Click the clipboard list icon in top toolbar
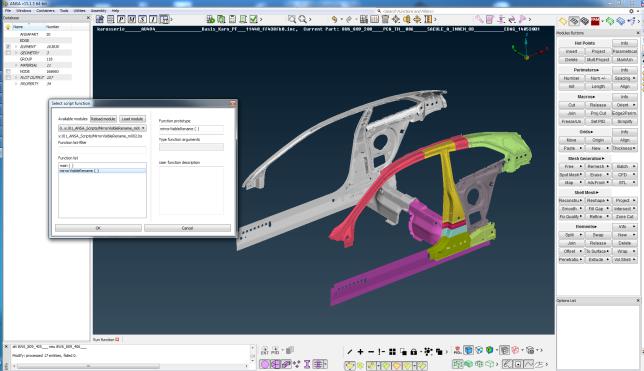This screenshot has width=644, height=371. tap(232, 19)
